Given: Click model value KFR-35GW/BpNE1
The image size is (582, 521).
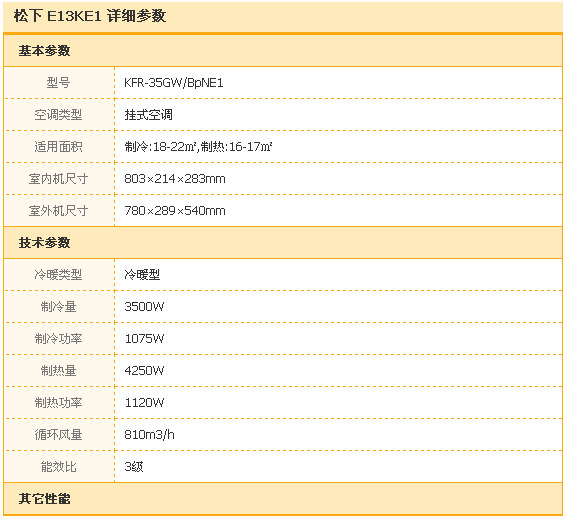Looking at the screenshot, I should click(174, 83).
